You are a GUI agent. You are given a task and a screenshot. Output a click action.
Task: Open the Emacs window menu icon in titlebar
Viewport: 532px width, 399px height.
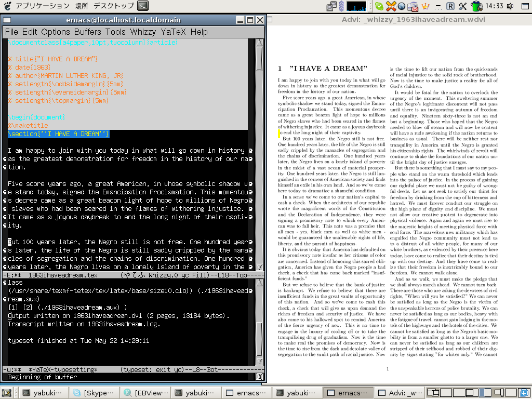(x=7, y=20)
